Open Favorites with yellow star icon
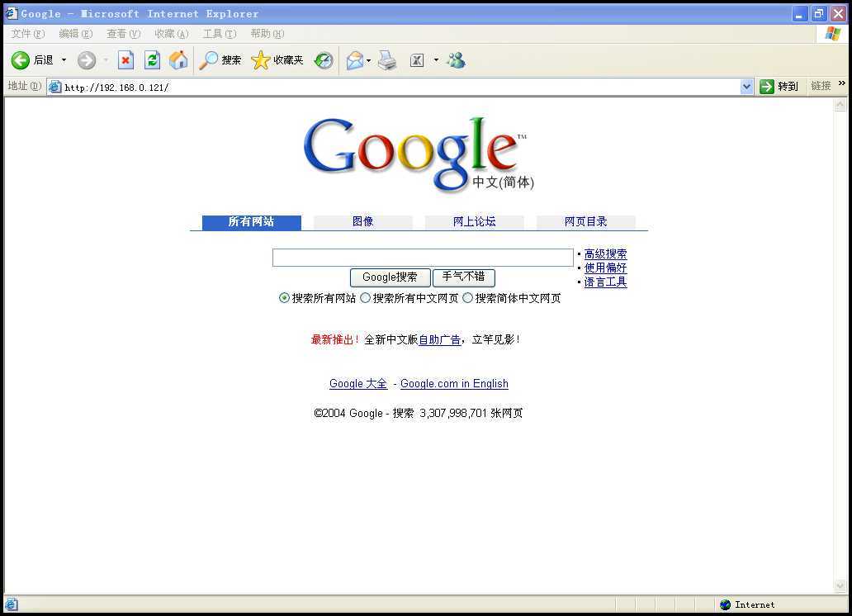Viewport: 852px width, 616px height. pyautogui.click(x=260, y=59)
